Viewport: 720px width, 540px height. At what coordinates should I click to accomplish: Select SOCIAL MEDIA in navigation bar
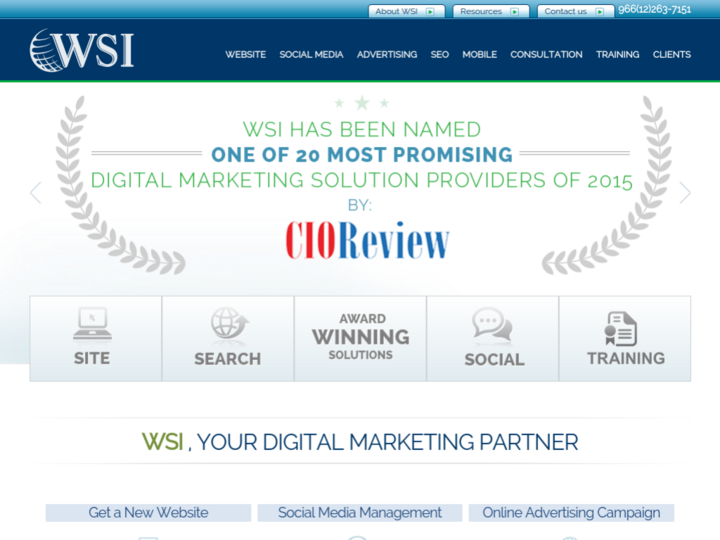point(311,54)
